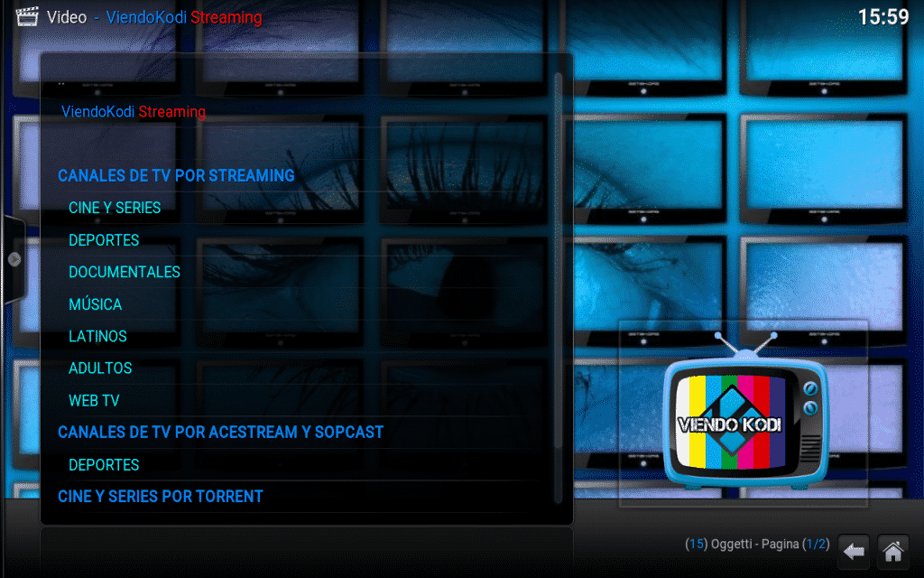Select CANALES DE TV POR ACESTREAM Y SOPCAST
Screen dimensions: 924x578
pyautogui.click(x=221, y=433)
